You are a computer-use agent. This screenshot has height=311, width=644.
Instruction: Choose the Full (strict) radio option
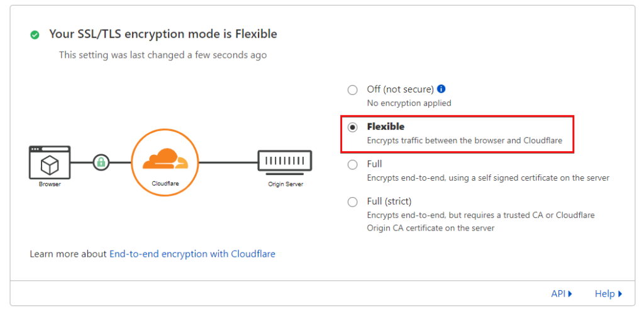click(353, 201)
